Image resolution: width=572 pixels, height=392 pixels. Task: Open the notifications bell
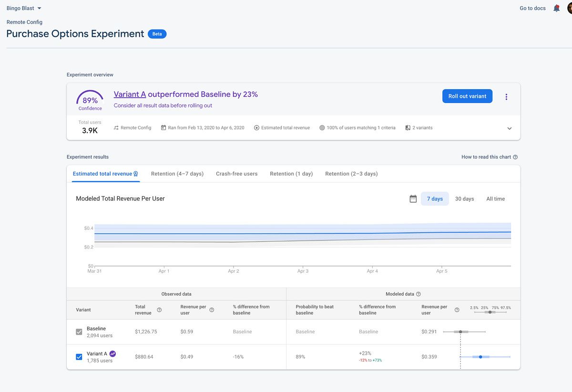tap(556, 8)
